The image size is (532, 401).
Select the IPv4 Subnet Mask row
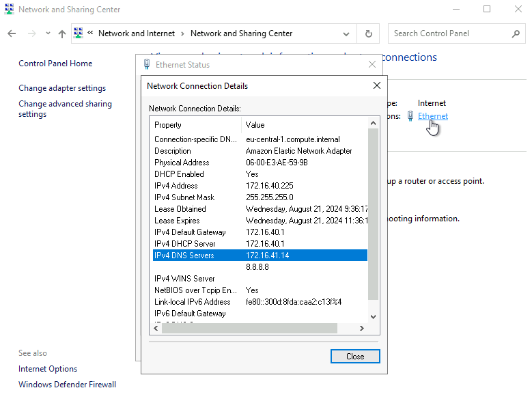click(x=260, y=197)
